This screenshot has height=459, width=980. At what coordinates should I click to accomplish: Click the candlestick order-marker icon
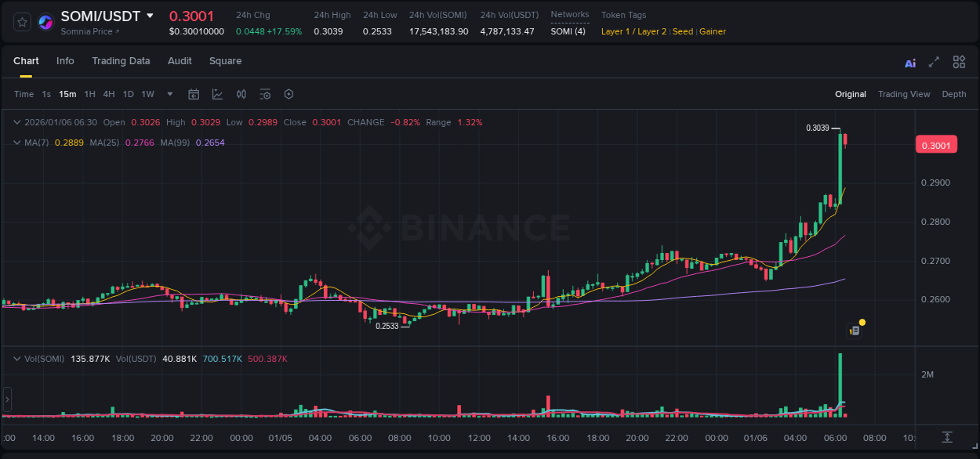(241, 94)
